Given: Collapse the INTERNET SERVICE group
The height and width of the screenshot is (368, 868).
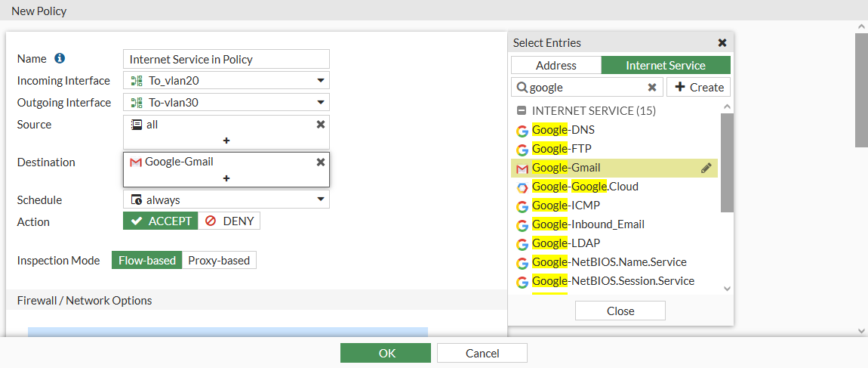Looking at the screenshot, I should click(x=521, y=110).
